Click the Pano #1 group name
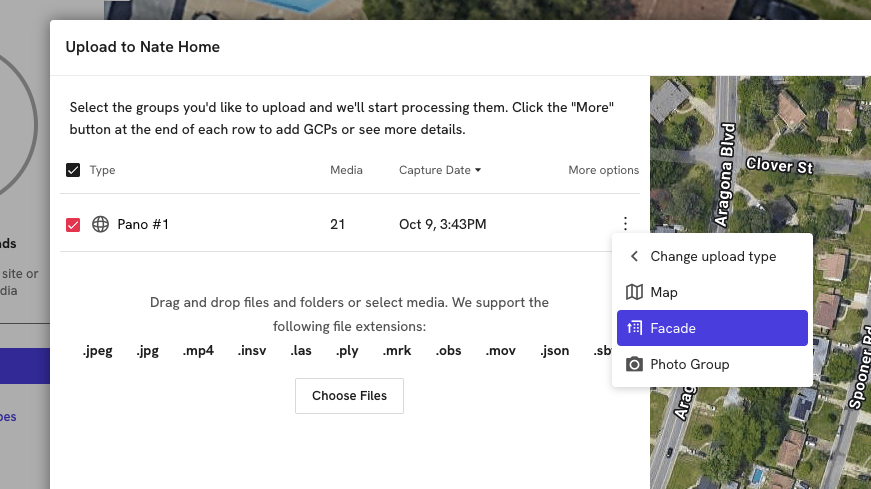Screen dimensions: 871x489 [x=143, y=225]
